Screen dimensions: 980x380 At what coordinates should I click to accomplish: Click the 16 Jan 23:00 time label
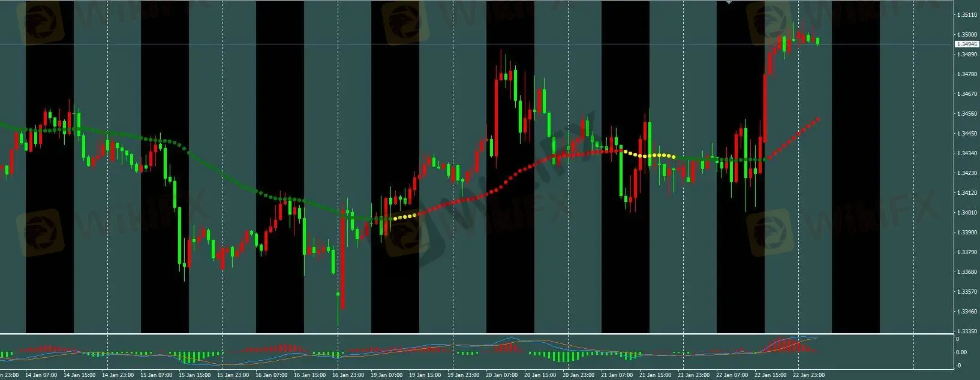pyautogui.click(x=349, y=375)
